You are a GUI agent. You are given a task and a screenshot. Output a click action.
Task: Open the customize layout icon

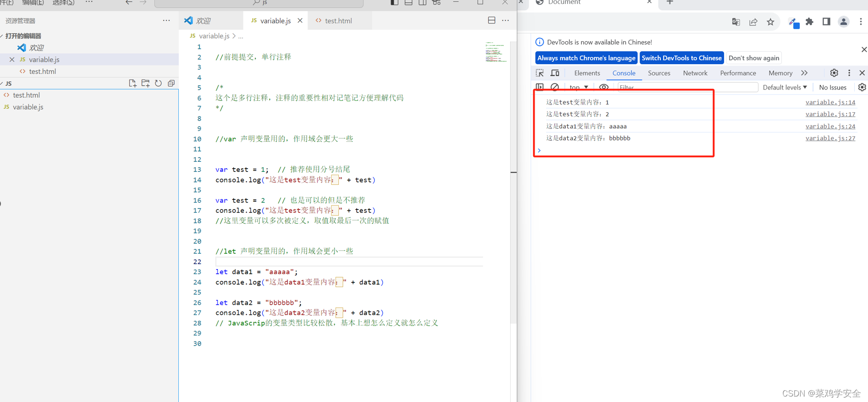tap(437, 2)
